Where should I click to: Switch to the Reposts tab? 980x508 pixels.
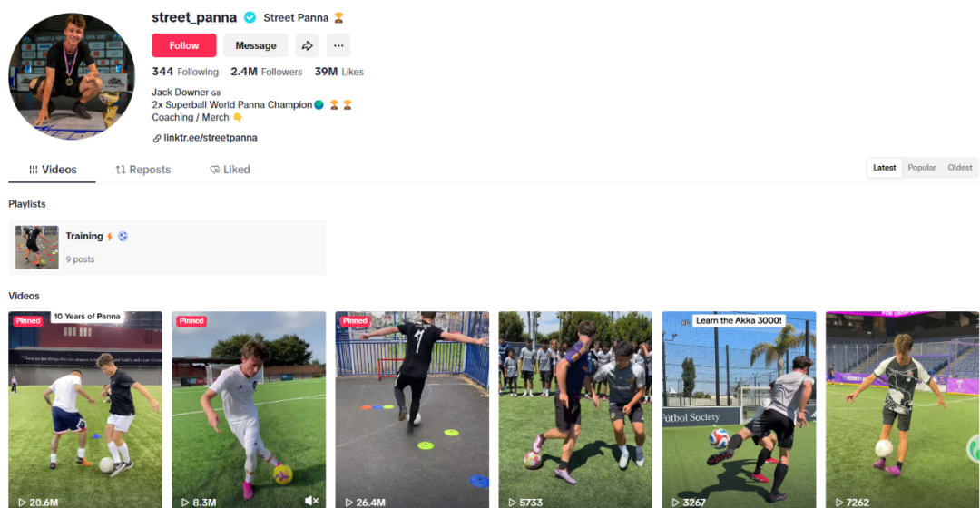click(143, 170)
